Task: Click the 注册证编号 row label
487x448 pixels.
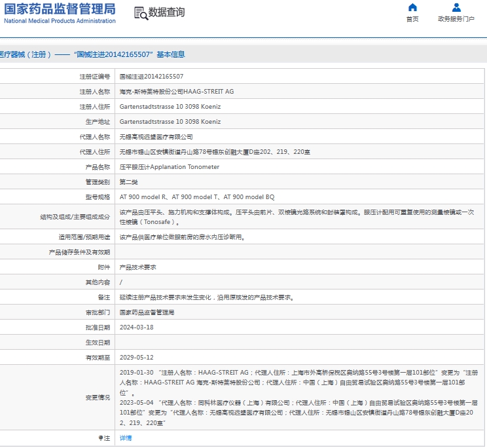Action: click(95, 77)
